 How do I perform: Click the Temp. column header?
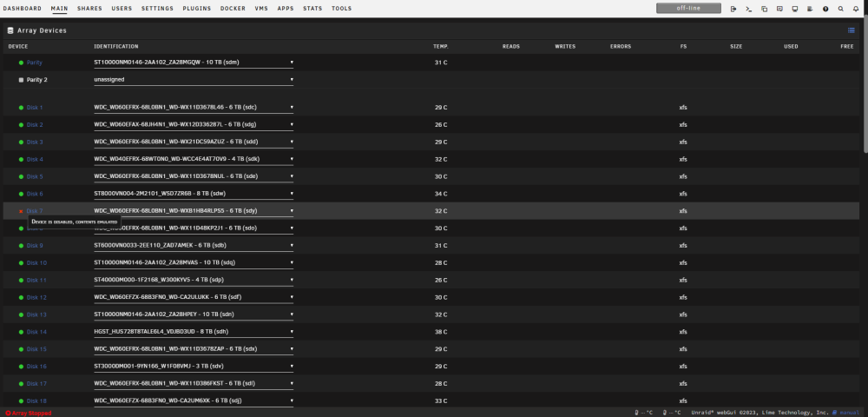click(x=441, y=47)
